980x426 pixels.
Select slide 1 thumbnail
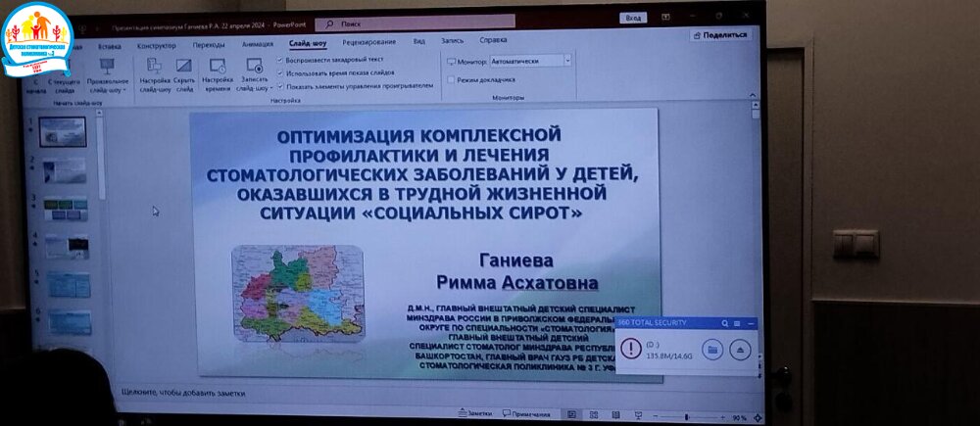pyautogui.click(x=63, y=132)
